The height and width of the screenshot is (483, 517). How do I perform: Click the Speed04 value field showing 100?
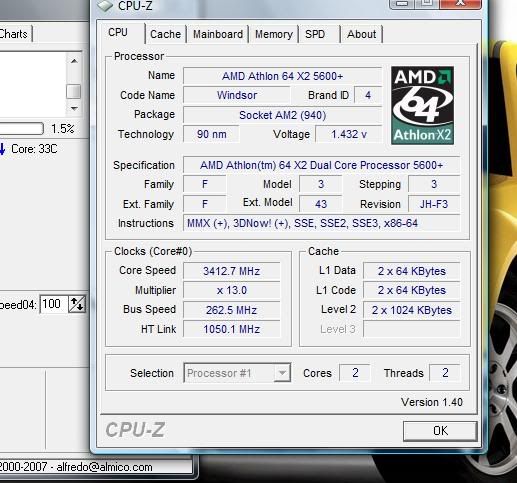click(53, 304)
